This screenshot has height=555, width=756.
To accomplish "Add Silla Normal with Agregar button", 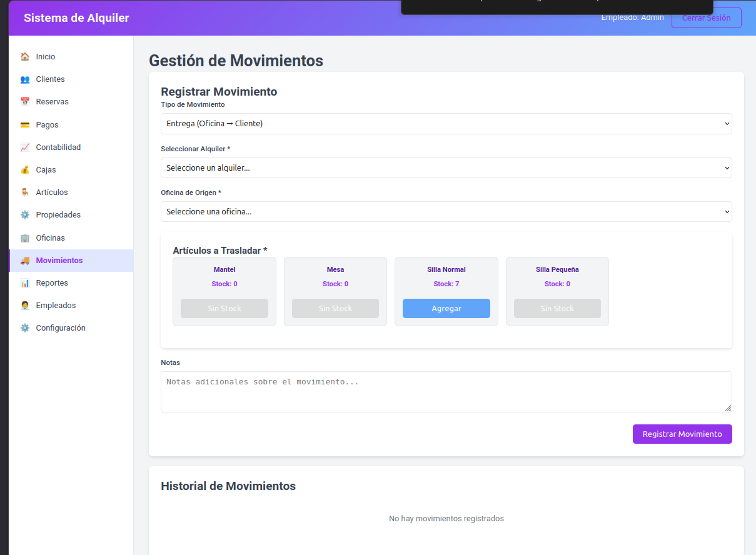I will (446, 308).
